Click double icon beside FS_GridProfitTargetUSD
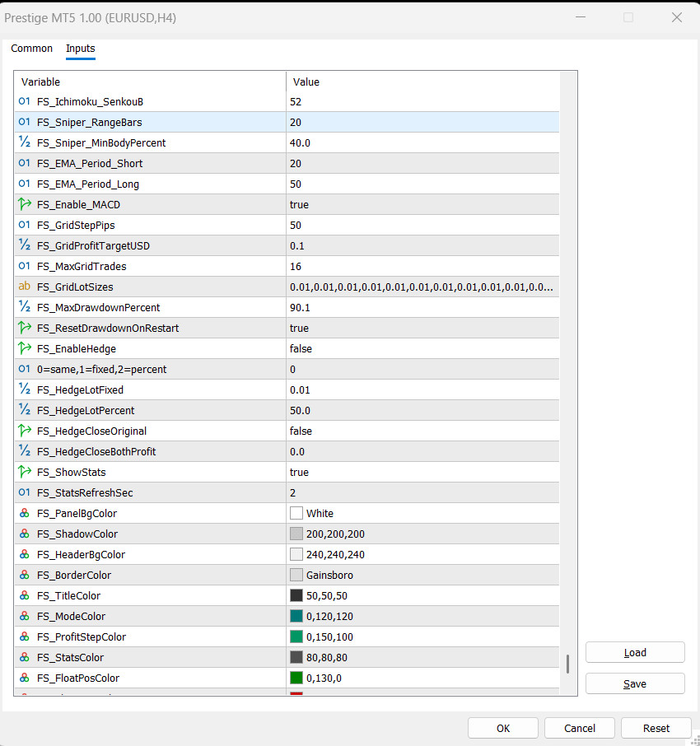The width and height of the screenshot is (700, 746). point(24,245)
